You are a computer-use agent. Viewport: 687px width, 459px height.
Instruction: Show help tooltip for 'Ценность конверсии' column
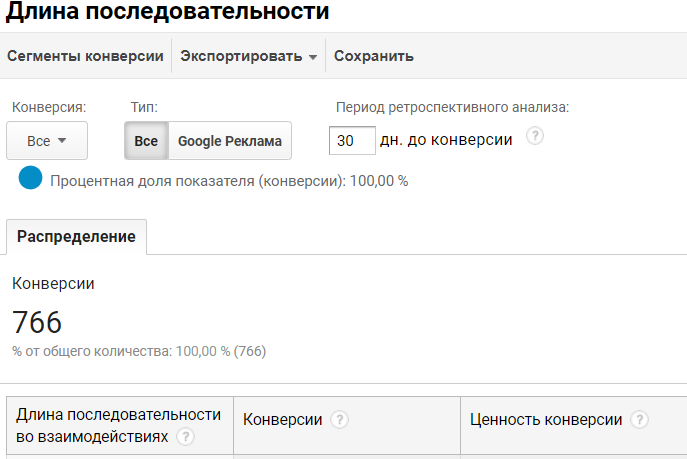[640, 420]
